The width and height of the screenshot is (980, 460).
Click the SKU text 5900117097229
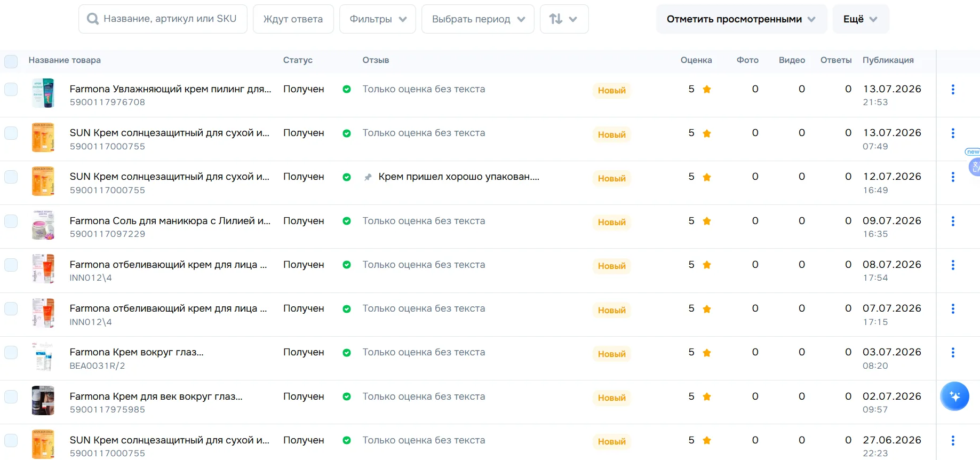(107, 234)
